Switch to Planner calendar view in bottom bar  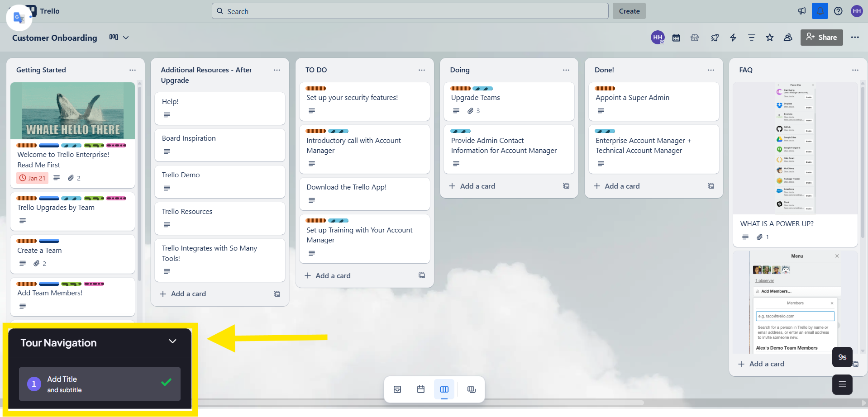pos(421,389)
